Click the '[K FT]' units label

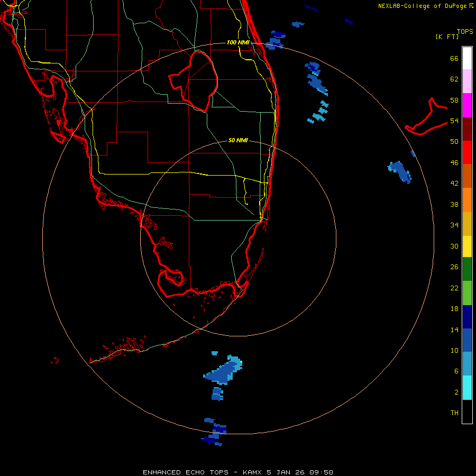[x=447, y=36]
